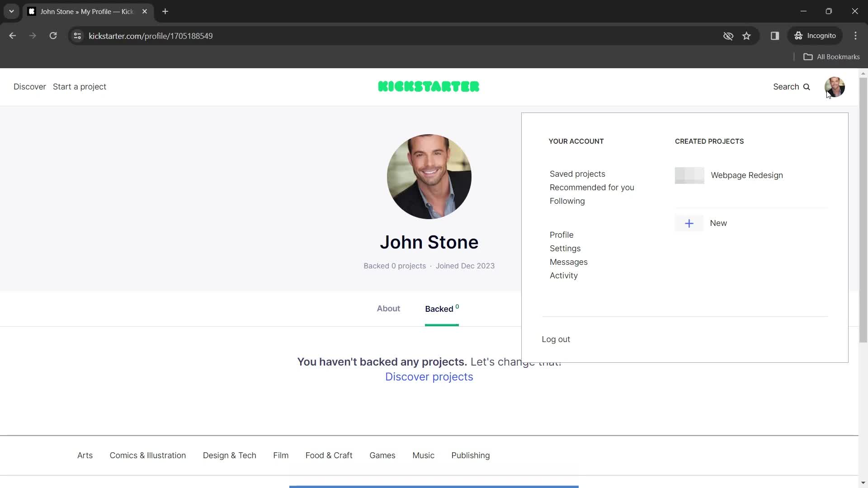This screenshot has height=488, width=868.
Task: Click the browser refresh icon
Action: tap(53, 36)
